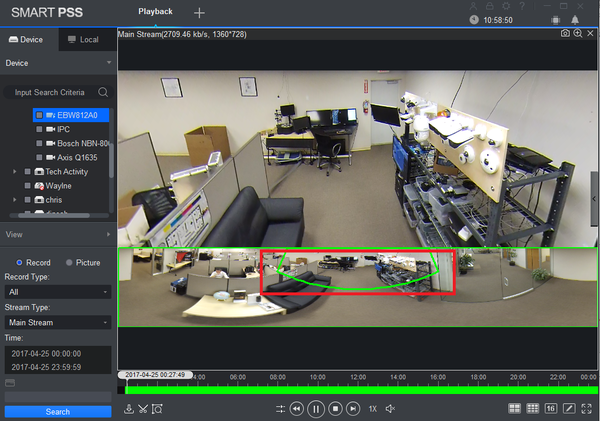This screenshot has height=421, width=600.
Task: Click the Input Search Criteria field
Action: pos(49,92)
